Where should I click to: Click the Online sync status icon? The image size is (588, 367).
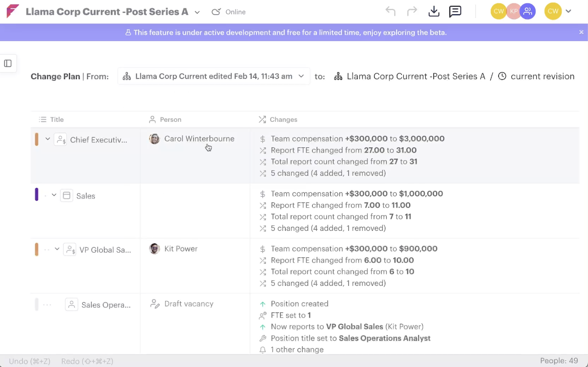coord(216,12)
